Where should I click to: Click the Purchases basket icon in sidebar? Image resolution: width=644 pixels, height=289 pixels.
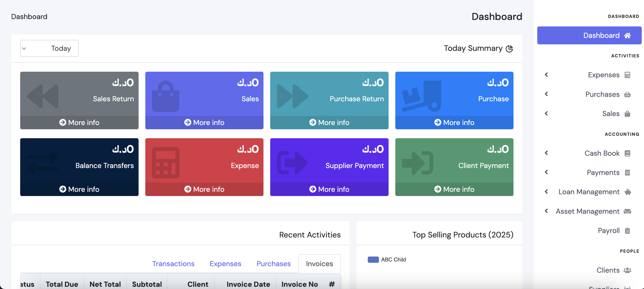pos(627,94)
